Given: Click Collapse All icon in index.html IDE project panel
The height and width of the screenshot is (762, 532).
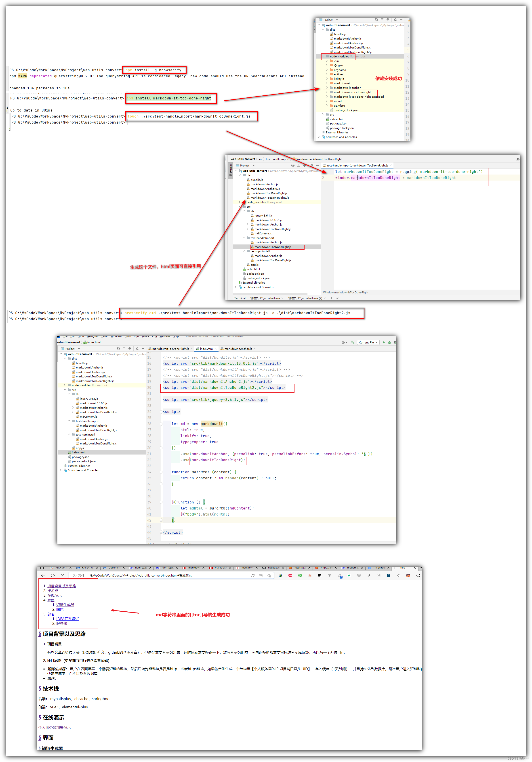Looking at the screenshot, I should tap(130, 348).
